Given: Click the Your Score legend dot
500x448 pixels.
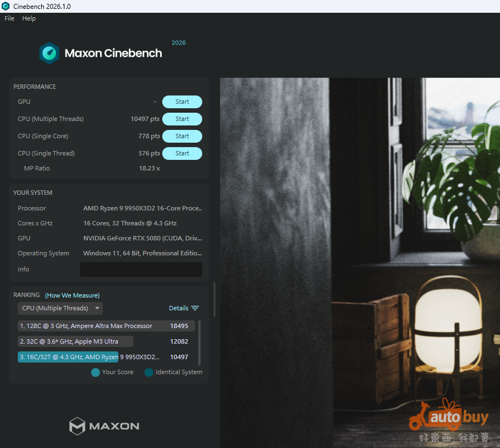Looking at the screenshot, I should tap(96, 373).
